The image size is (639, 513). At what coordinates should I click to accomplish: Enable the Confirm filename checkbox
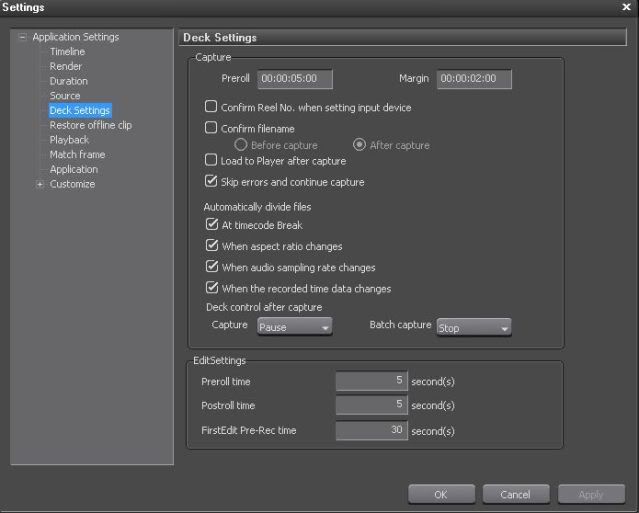click(x=211, y=128)
